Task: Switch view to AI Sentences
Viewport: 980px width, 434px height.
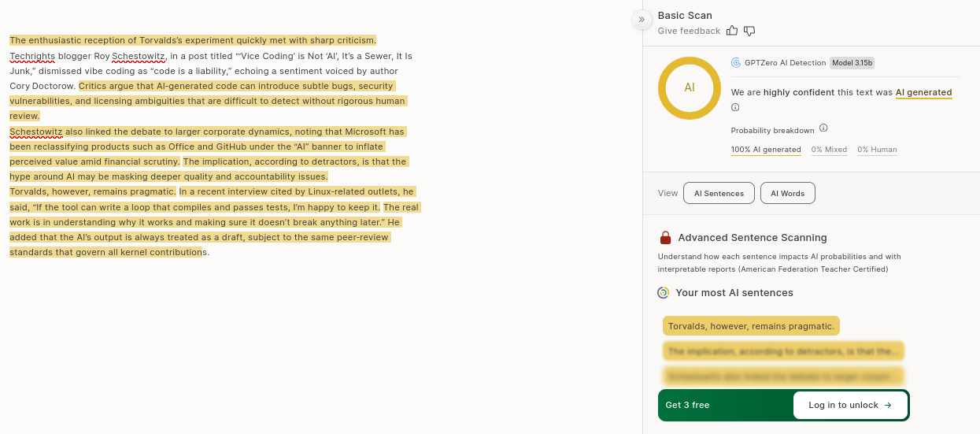Action: [719, 193]
